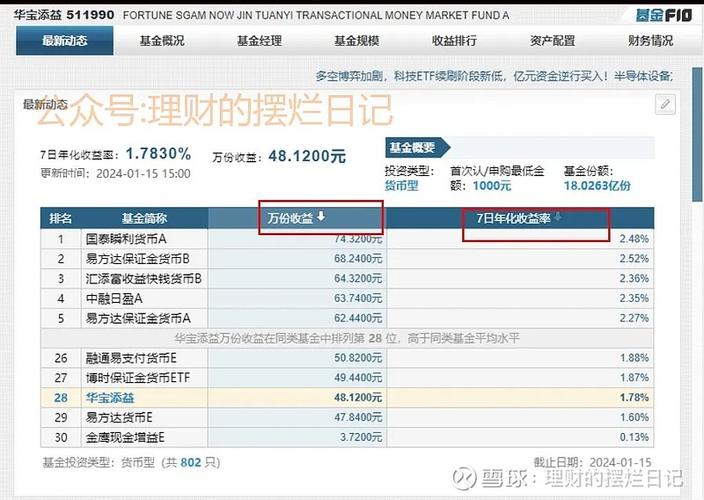Screen dimensions: 704x500
Task: Click the 排名 column header
Action: coord(61,219)
